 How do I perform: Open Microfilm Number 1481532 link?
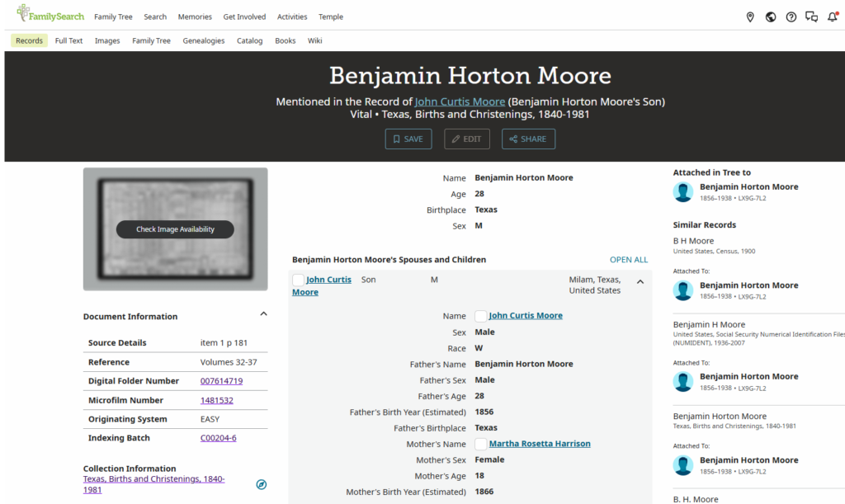(x=217, y=400)
